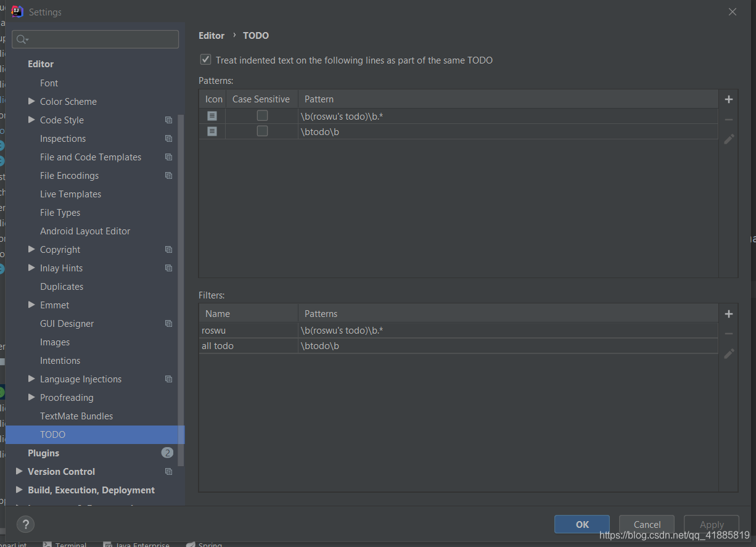This screenshot has width=756, height=547.
Task: Click OK to confirm settings
Action: pos(582,524)
